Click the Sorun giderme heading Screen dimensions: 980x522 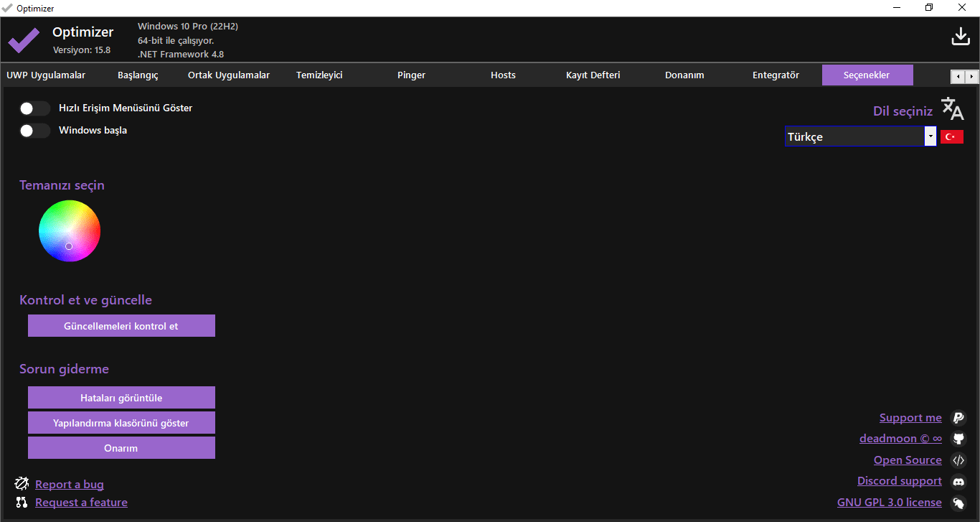[x=64, y=369]
